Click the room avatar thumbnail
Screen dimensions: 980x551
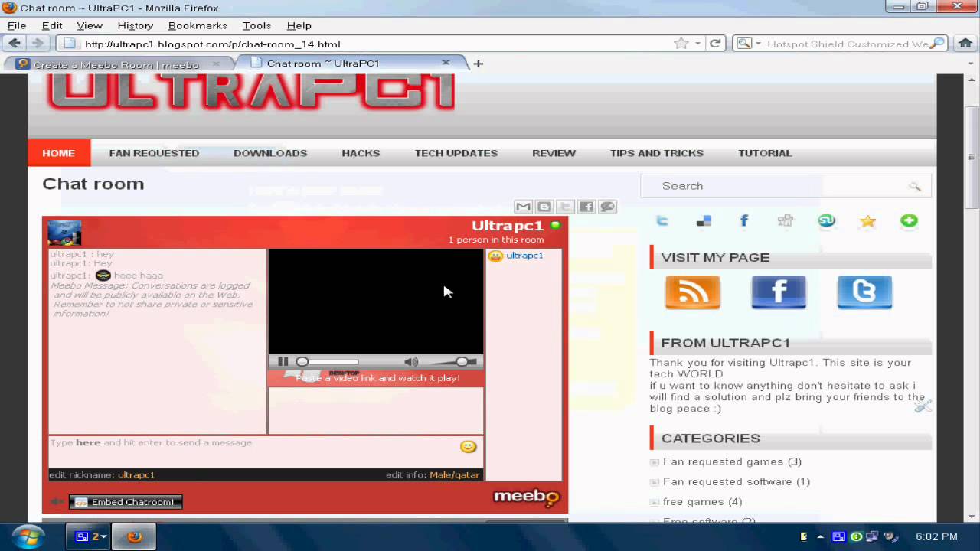coord(64,233)
